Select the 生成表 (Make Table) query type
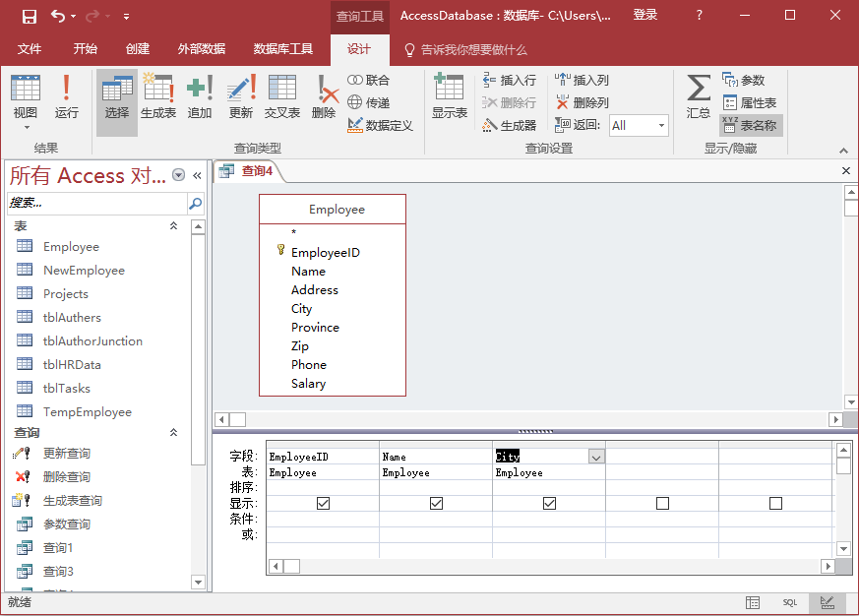Screen dimensions: 859x616 click(157, 97)
